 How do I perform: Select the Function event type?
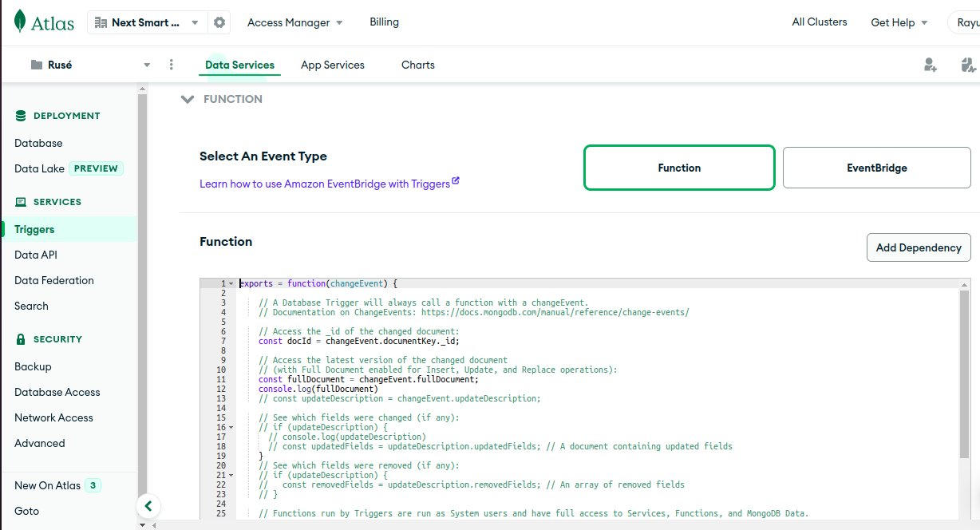click(679, 168)
